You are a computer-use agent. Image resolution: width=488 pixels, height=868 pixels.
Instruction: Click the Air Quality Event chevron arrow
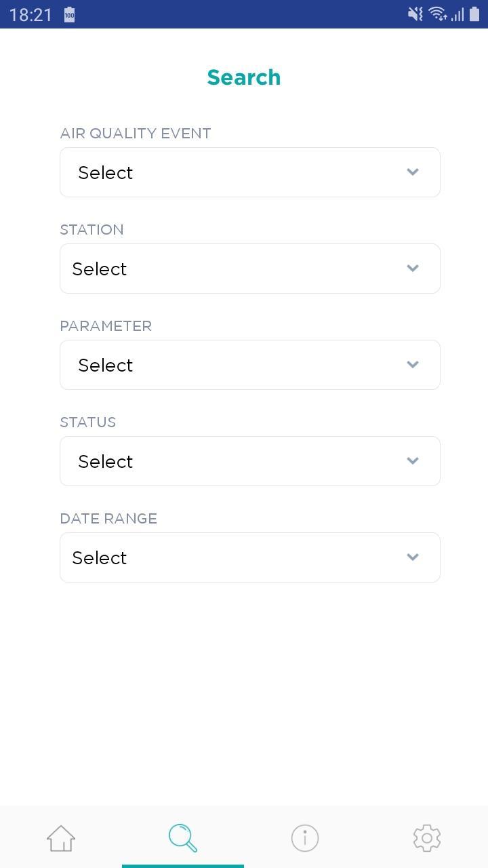click(413, 172)
